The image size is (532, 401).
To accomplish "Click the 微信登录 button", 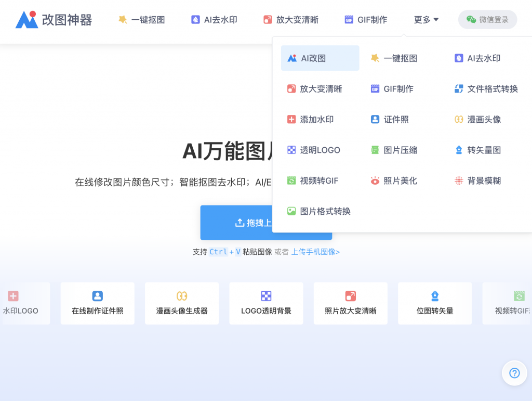I will coord(487,19).
